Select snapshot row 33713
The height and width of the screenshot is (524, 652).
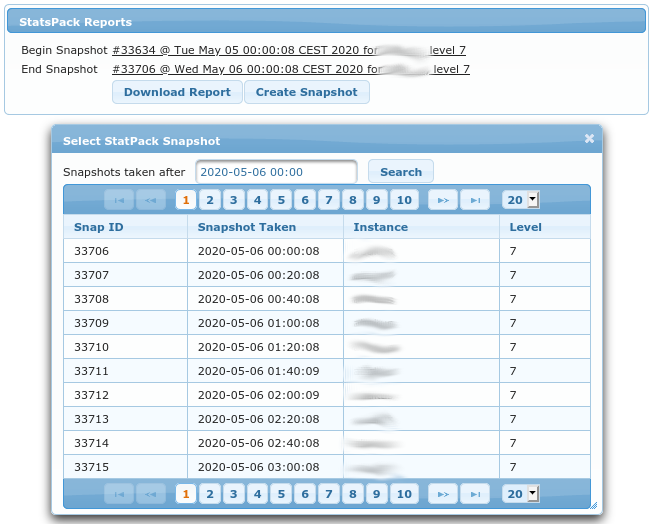coord(327,419)
